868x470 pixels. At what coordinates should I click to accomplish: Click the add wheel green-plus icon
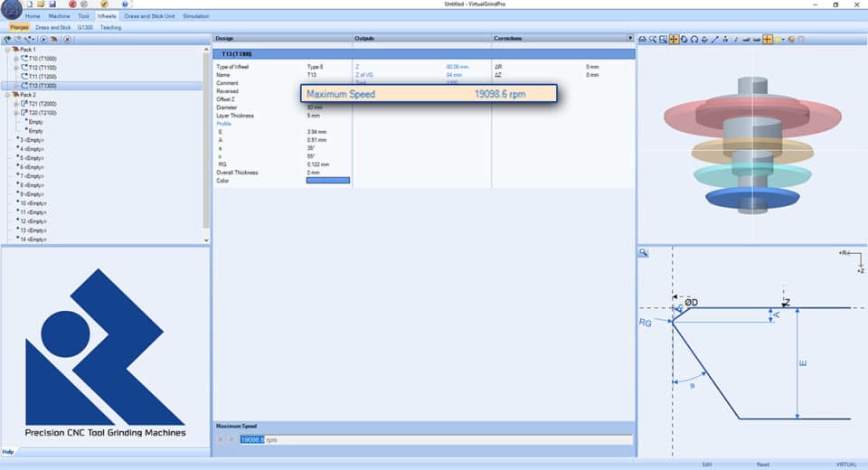point(7,39)
